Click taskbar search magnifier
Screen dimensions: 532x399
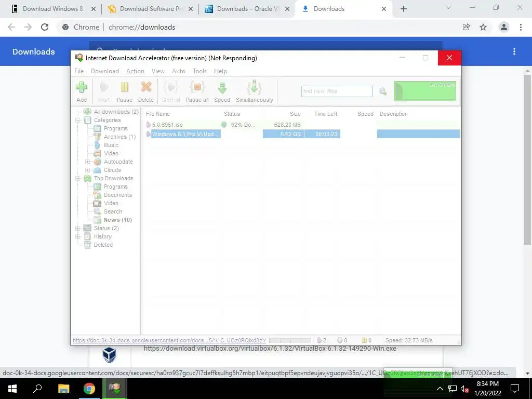pyautogui.click(x=37, y=389)
